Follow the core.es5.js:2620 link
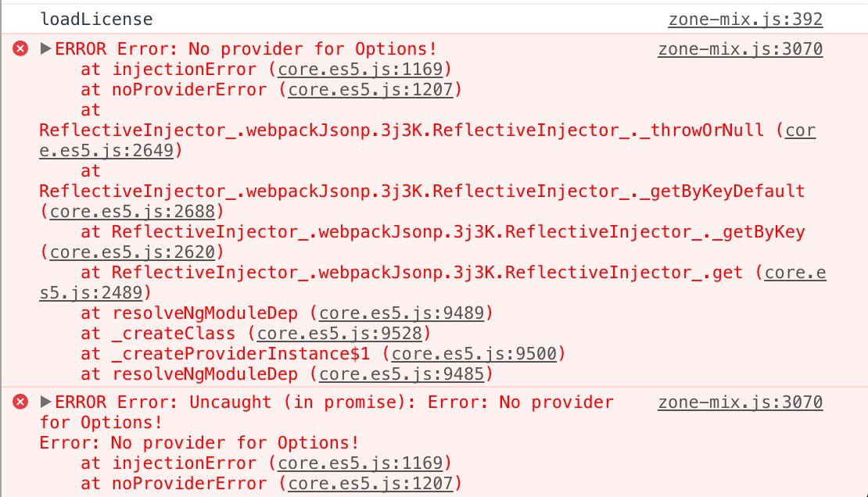This screenshot has height=497, width=868. 131,252
